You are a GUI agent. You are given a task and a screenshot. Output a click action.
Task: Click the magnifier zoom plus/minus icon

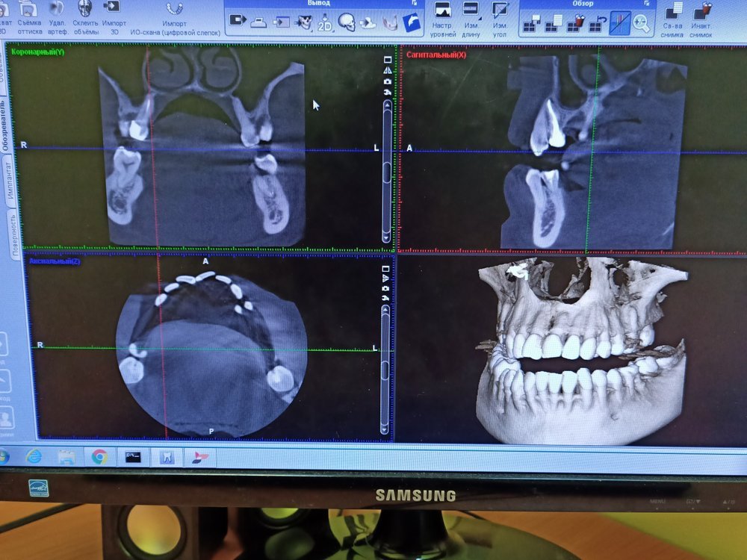point(641,24)
